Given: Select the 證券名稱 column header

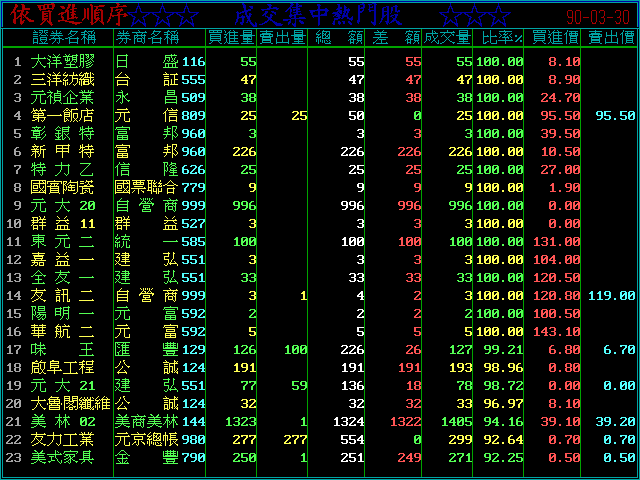Looking at the screenshot, I should [x=64, y=37].
